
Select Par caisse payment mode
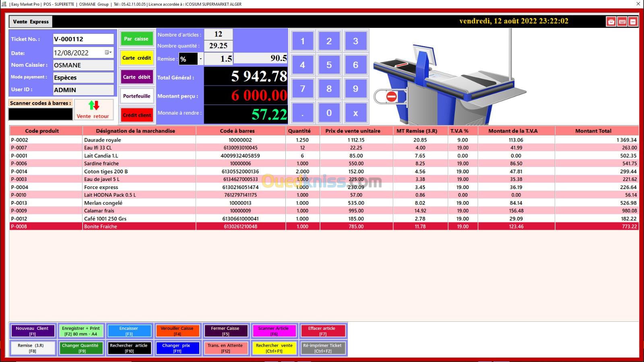tap(136, 39)
